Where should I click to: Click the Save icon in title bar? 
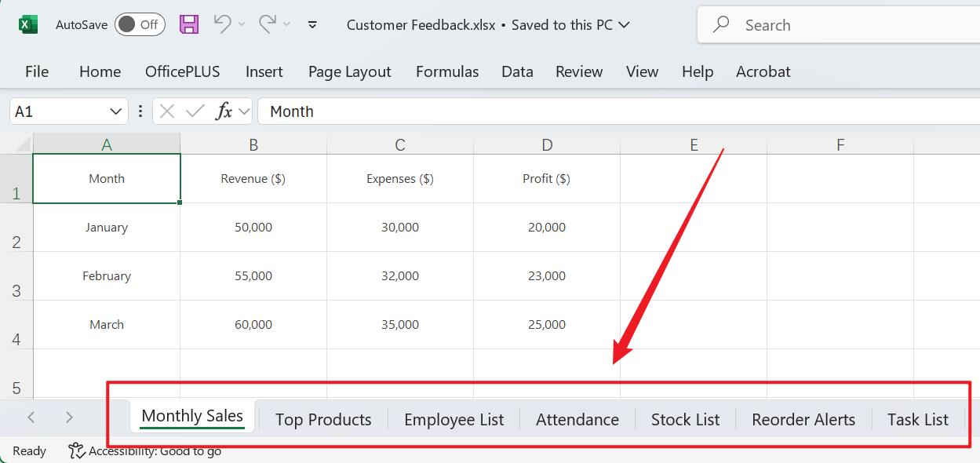(x=189, y=24)
